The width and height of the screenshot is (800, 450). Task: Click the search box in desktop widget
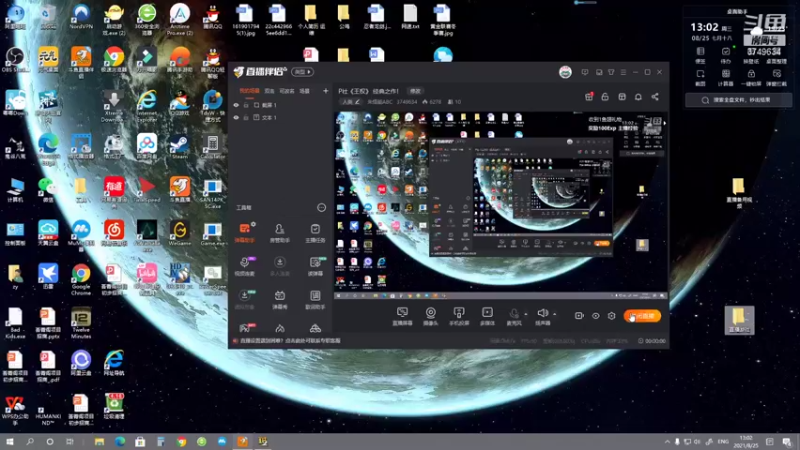tap(739, 100)
